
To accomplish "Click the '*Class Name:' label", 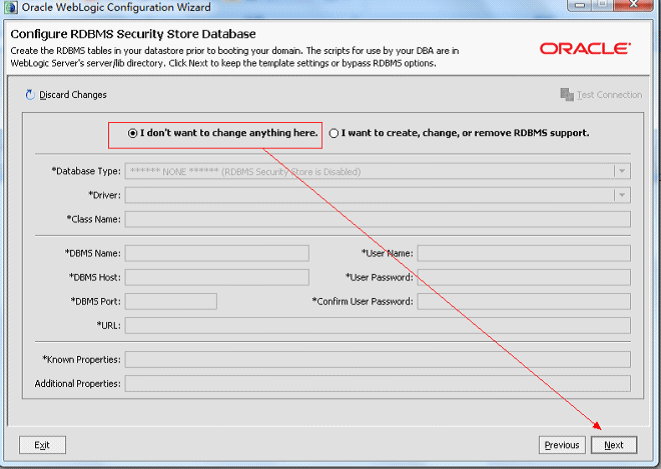I will click(94, 219).
